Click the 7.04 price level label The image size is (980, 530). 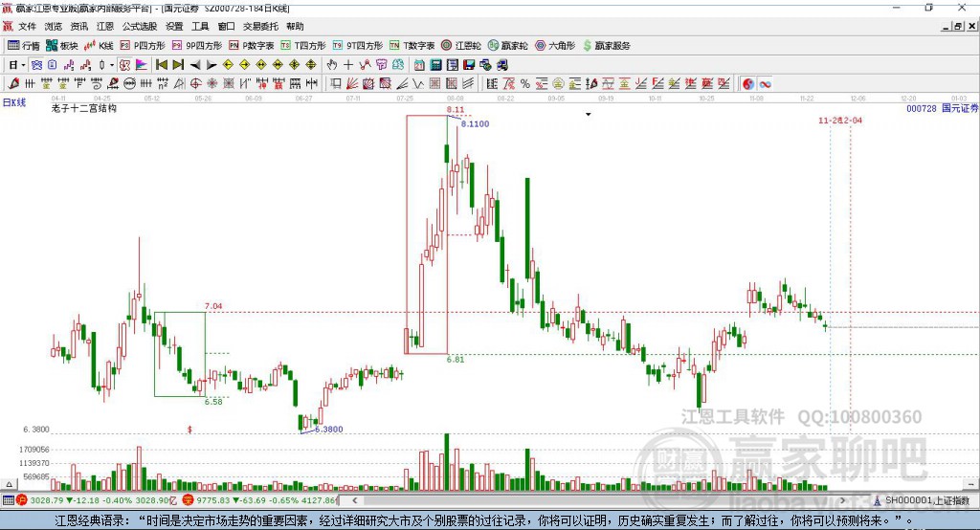pyautogui.click(x=213, y=306)
